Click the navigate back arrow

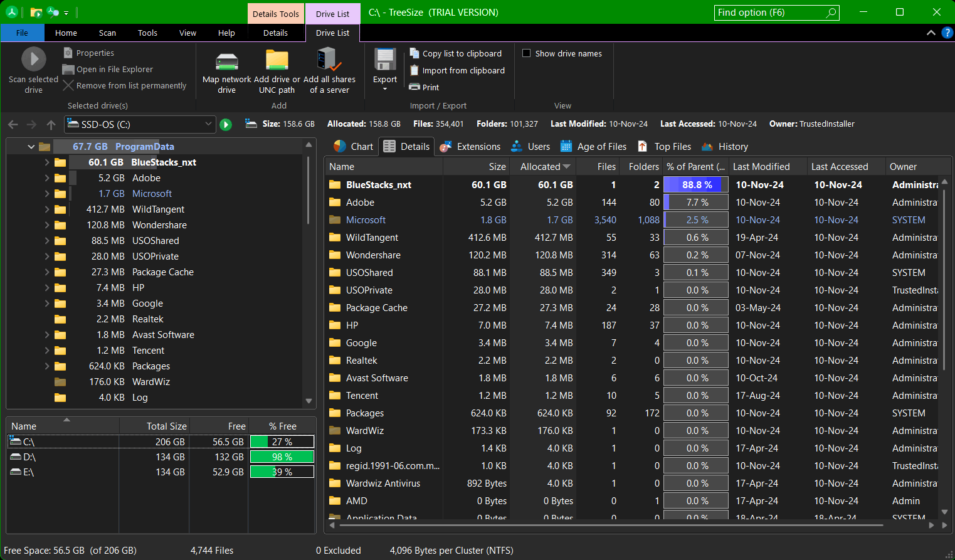13,125
